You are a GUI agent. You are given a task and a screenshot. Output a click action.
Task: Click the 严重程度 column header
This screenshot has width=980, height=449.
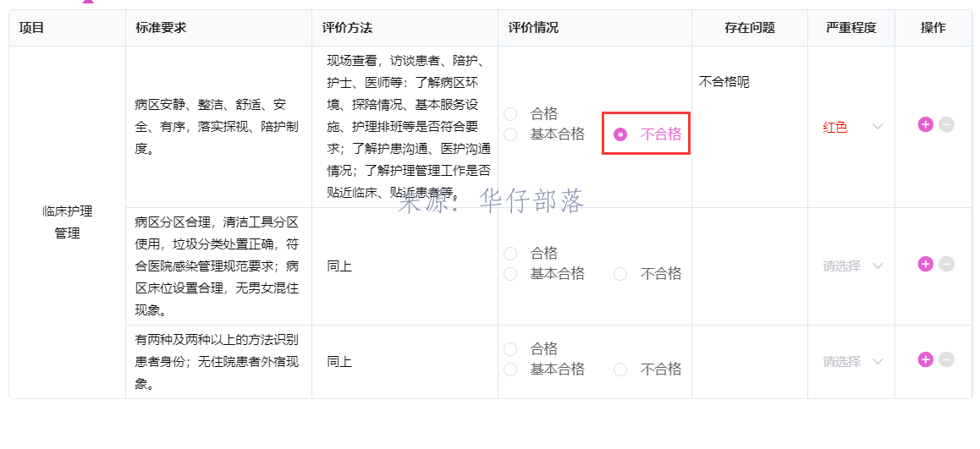click(851, 27)
